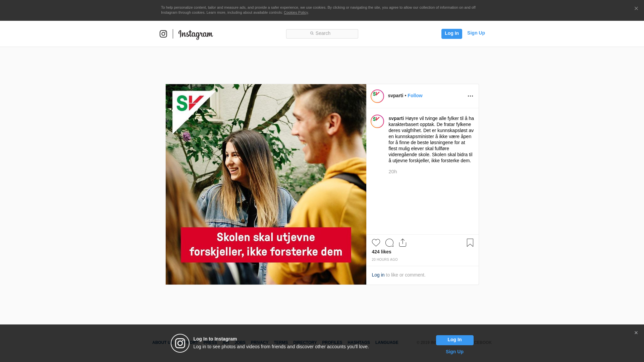Open the JOBS footer link

240,343
